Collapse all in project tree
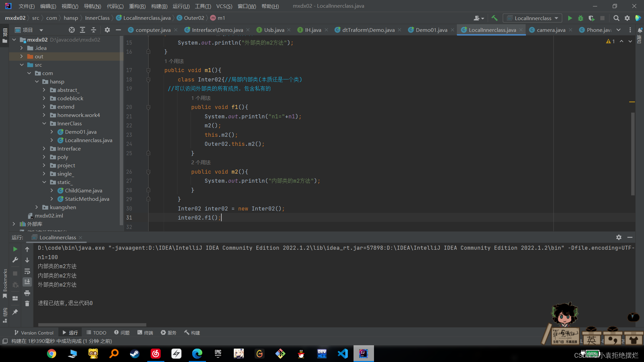 [94, 30]
